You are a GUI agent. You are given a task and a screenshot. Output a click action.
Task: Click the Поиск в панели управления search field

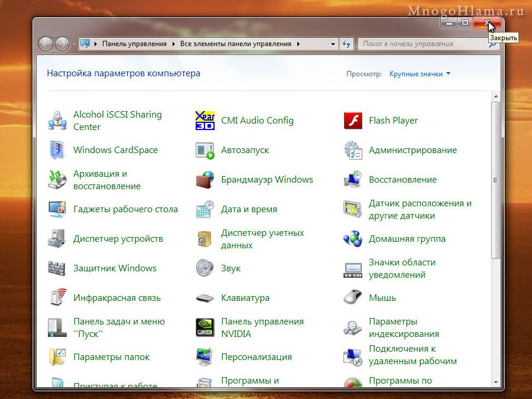coord(423,44)
